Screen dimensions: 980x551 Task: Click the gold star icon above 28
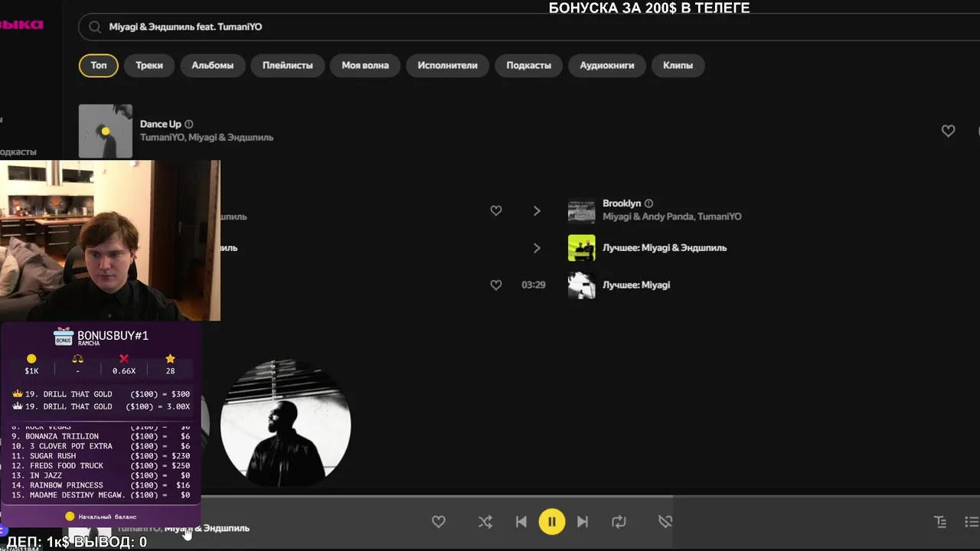(x=170, y=358)
